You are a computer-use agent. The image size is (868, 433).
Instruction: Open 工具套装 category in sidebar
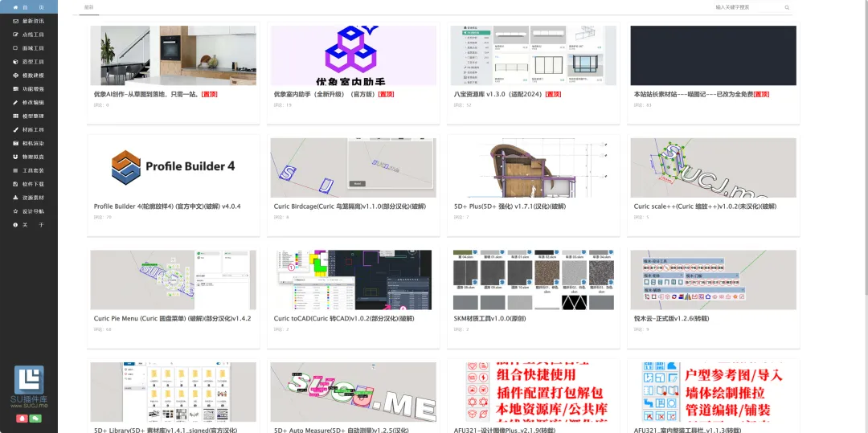pyautogui.click(x=29, y=170)
